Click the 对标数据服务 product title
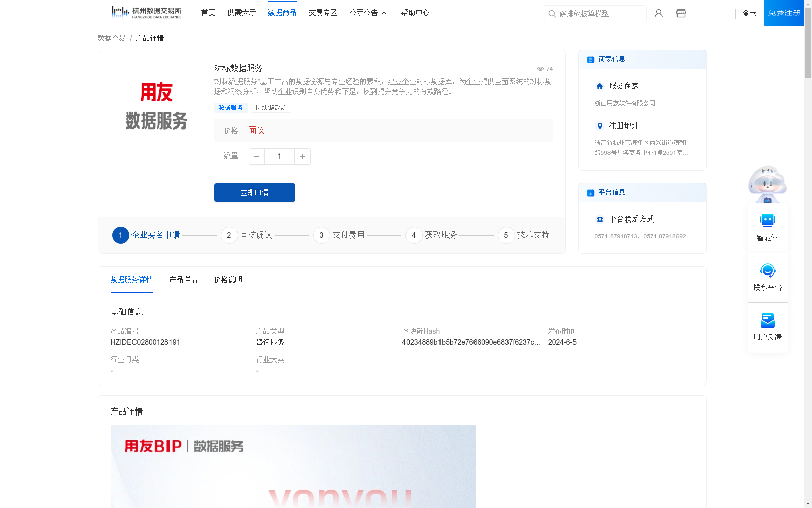The image size is (812, 508). coord(238,68)
